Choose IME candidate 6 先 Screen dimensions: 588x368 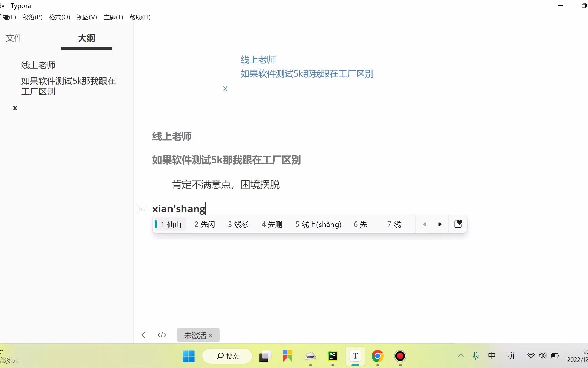click(x=360, y=224)
